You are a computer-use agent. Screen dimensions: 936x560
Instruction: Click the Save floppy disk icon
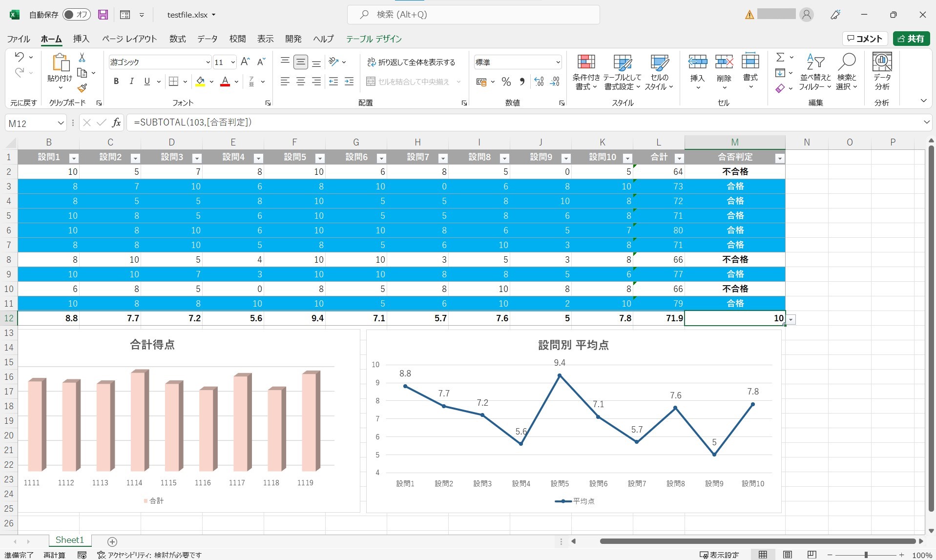click(x=103, y=15)
